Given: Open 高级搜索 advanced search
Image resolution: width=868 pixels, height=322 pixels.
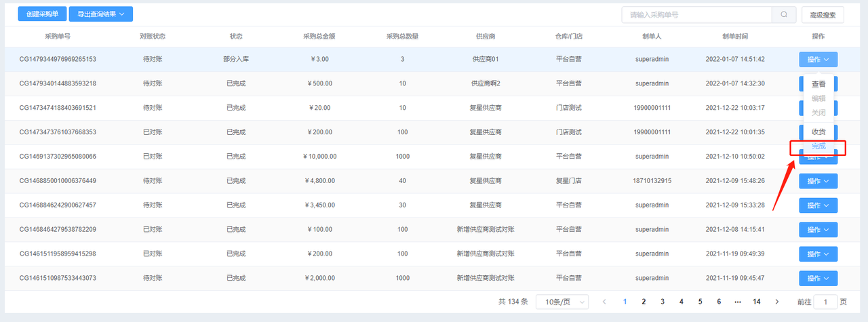Looking at the screenshot, I should pos(823,14).
